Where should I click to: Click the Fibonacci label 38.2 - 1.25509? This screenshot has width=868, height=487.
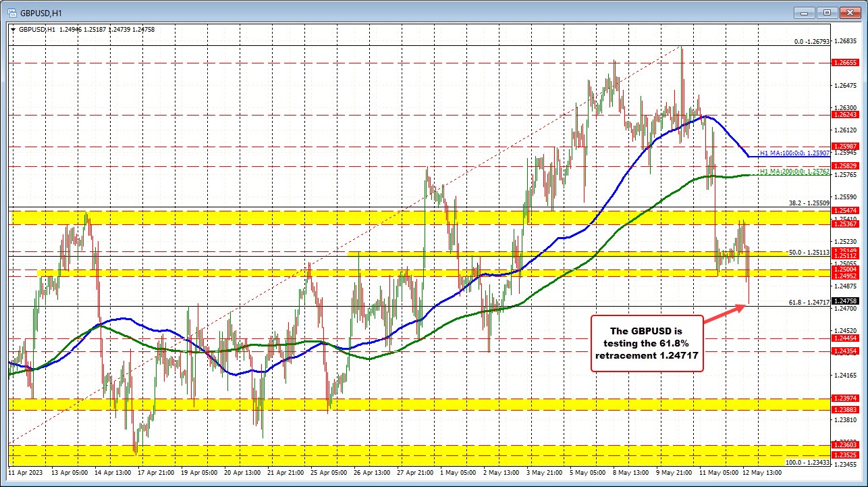[809, 202]
